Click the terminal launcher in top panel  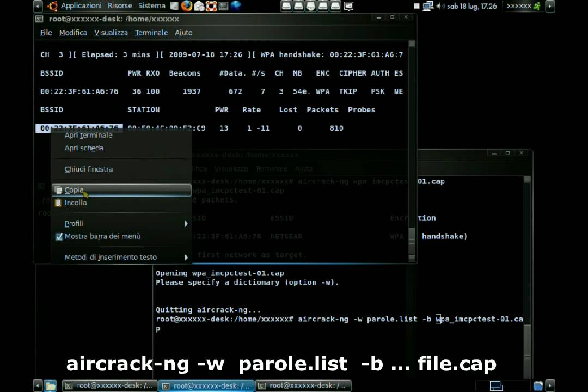224,6
